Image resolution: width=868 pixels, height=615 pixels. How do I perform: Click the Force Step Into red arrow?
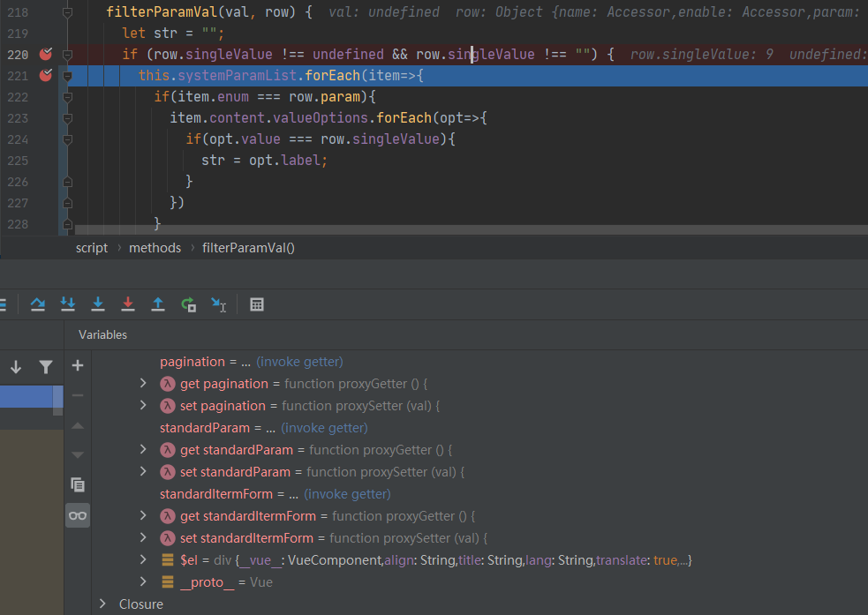click(128, 304)
